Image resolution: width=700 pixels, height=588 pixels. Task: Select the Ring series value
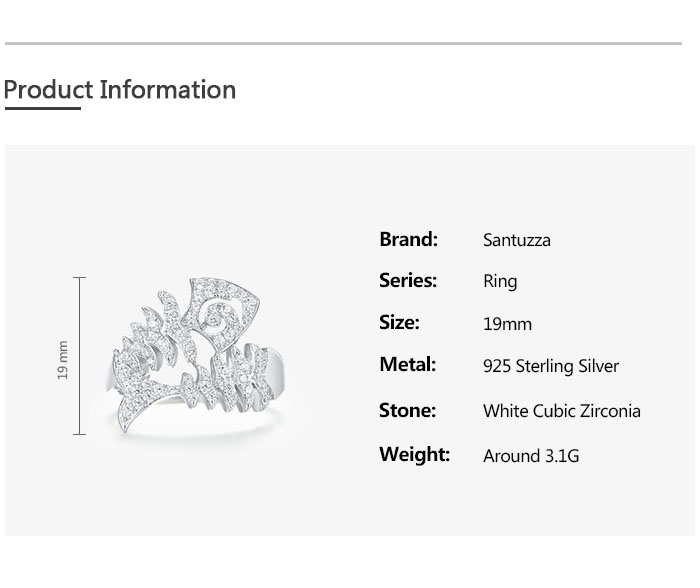click(500, 281)
